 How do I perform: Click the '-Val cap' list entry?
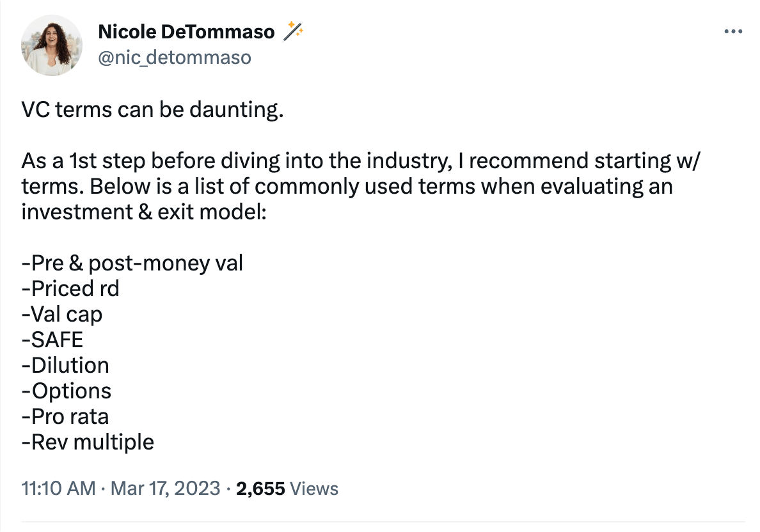coord(62,315)
